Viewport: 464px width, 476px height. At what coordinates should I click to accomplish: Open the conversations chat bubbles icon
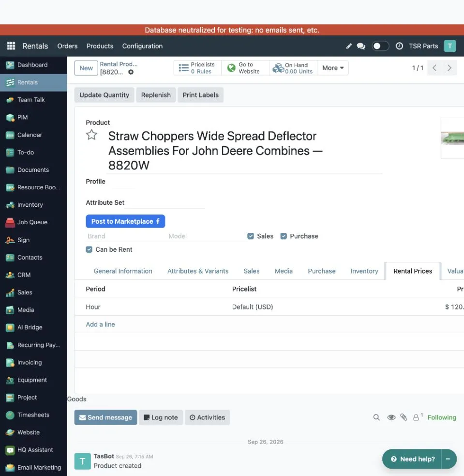(361, 46)
